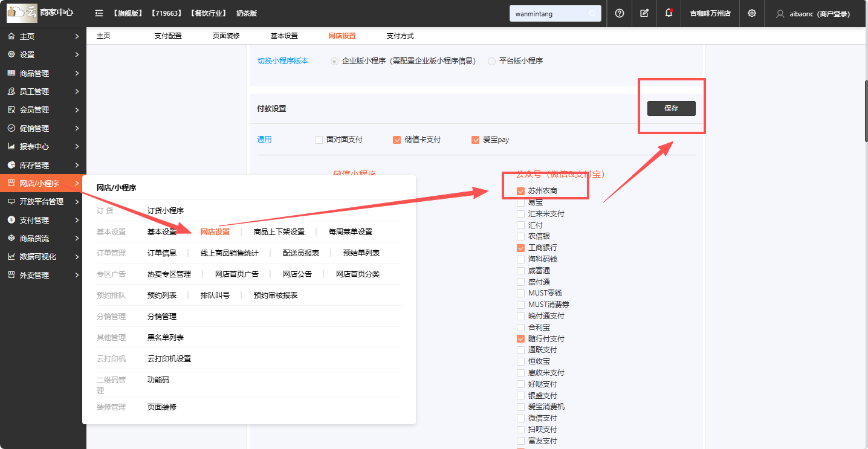
Task: Expand the 报表中心 chevron arrow
Action: point(77,147)
